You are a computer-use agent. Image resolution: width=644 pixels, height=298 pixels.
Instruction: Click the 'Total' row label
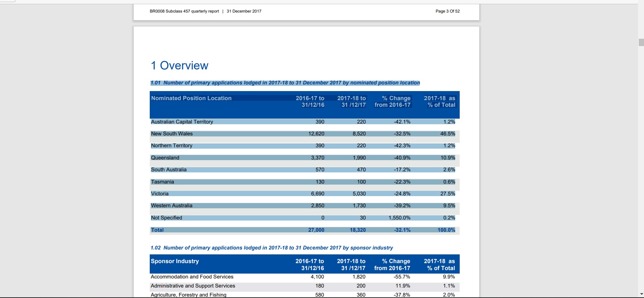[x=157, y=230]
